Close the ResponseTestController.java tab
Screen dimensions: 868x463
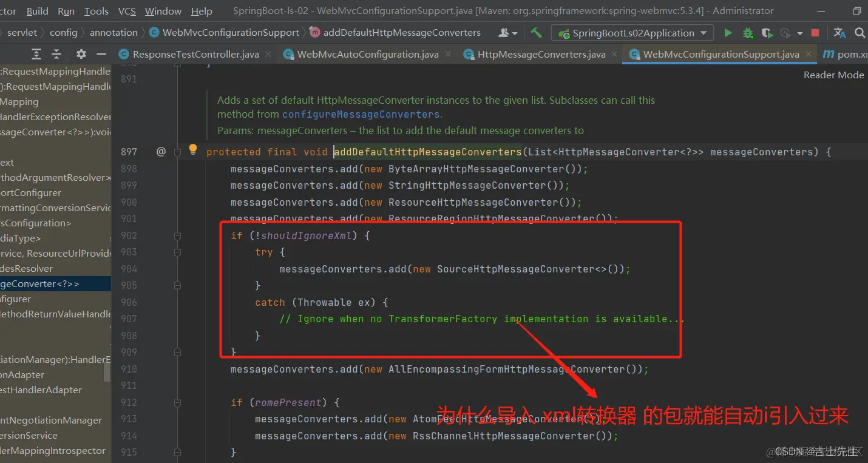click(x=268, y=55)
